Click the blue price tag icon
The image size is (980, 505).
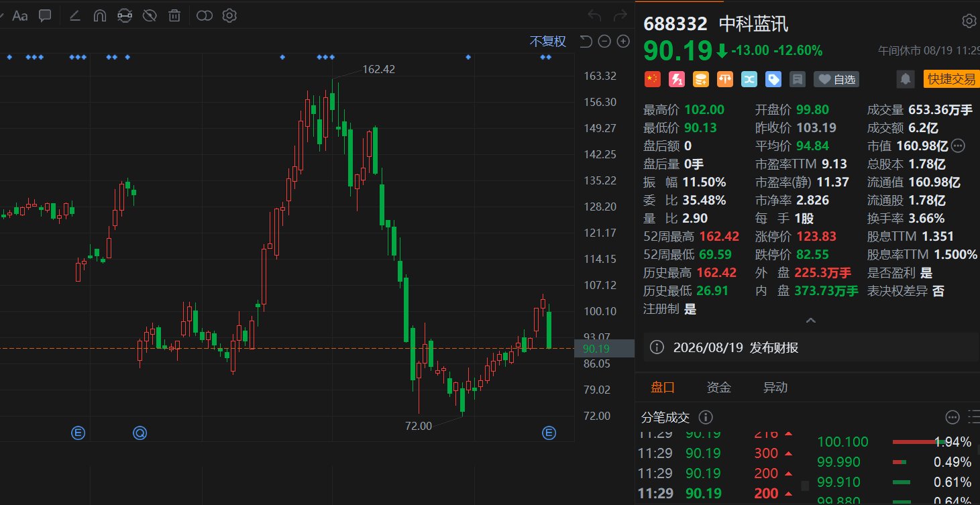(x=773, y=79)
